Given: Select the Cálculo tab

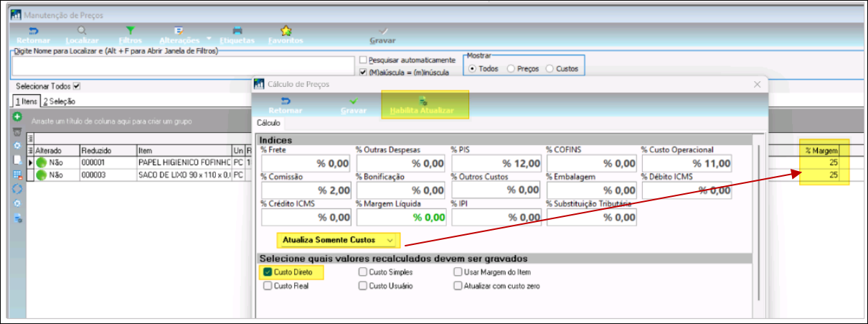Looking at the screenshot, I should coord(270,124).
